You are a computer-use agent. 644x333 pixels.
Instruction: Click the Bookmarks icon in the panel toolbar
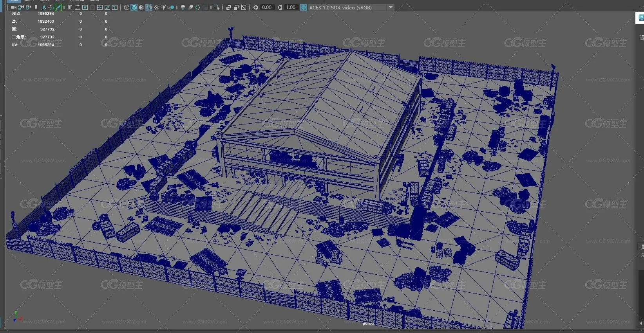(x=36, y=7)
